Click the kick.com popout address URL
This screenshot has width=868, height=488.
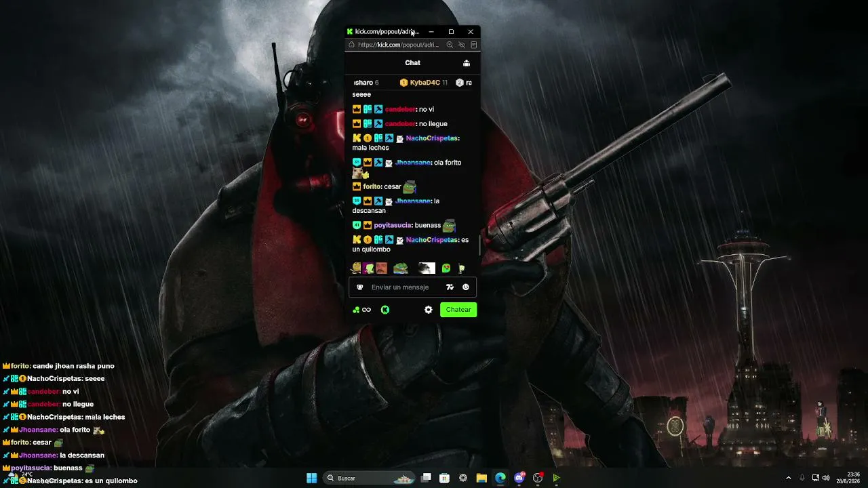point(399,45)
